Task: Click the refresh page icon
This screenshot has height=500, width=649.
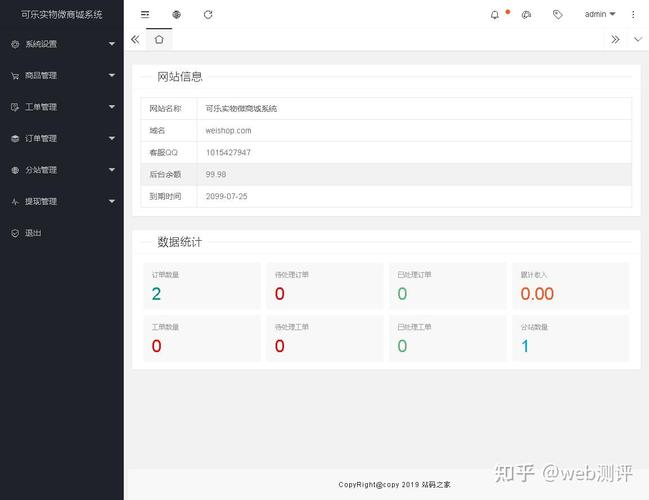Action: 208,14
